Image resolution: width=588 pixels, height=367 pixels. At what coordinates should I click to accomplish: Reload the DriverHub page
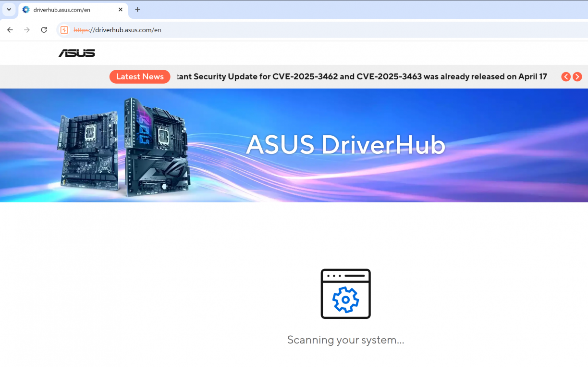coord(44,30)
